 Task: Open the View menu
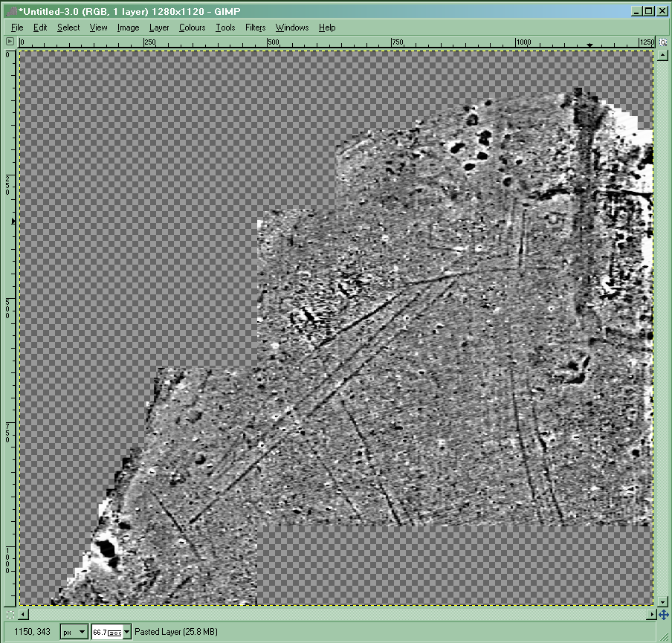[x=99, y=28]
